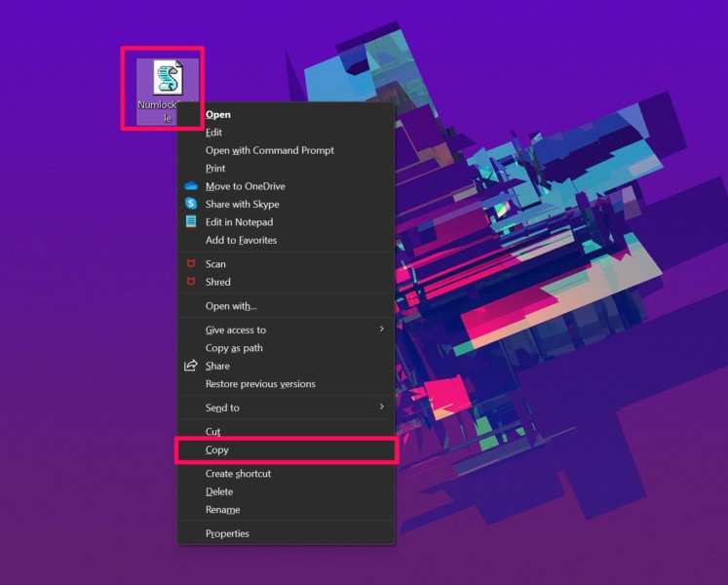The height and width of the screenshot is (585, 728).
Task: Choose Open with... from context menu
Action: coord(231,306)
